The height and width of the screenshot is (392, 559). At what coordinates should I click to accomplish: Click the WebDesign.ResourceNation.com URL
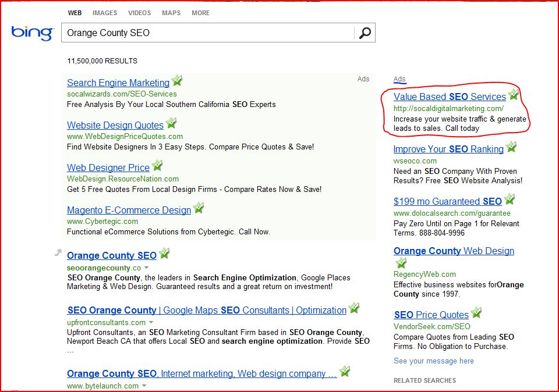click(x=123, y=179)
